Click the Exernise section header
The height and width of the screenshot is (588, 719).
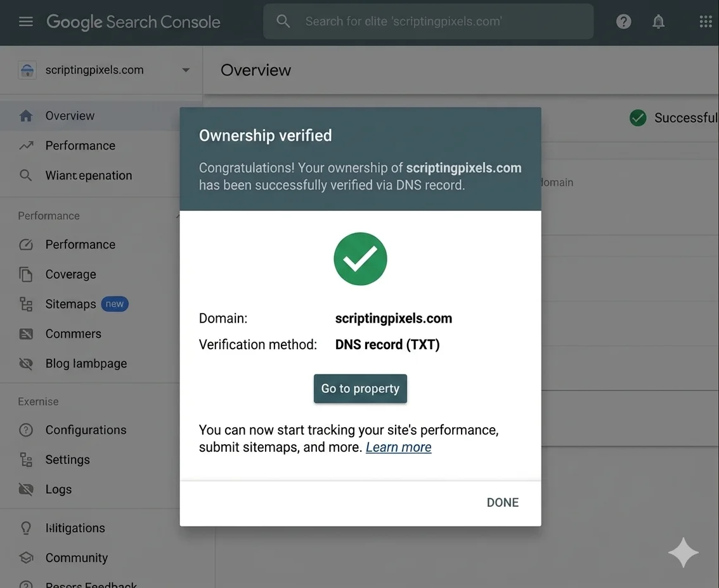[x=38, y=402]
